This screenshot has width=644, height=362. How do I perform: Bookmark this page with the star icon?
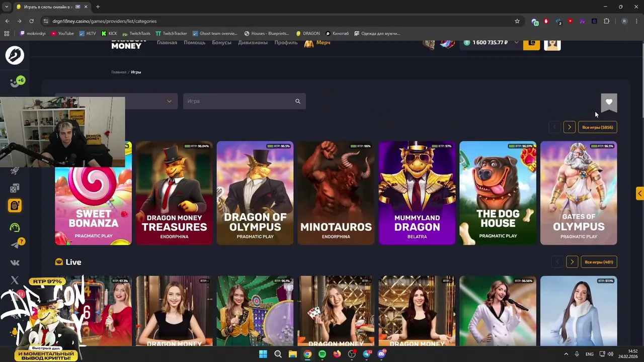coord(517,21)
